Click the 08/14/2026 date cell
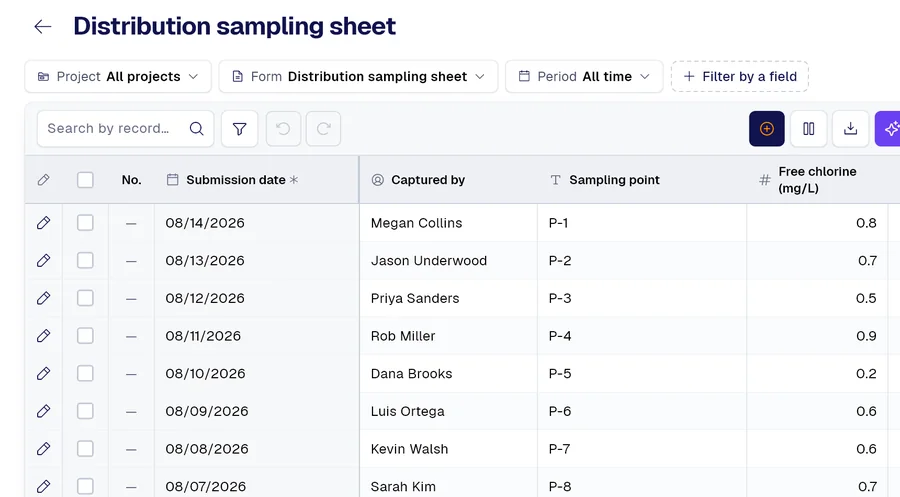Screen dimensions: 900x497 (257, 223)
